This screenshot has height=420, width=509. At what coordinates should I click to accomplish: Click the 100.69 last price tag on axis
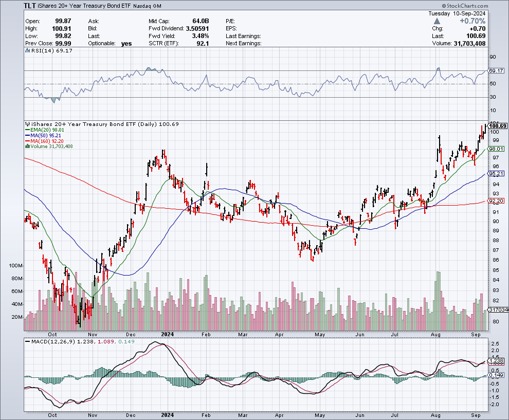pos(497,126)
